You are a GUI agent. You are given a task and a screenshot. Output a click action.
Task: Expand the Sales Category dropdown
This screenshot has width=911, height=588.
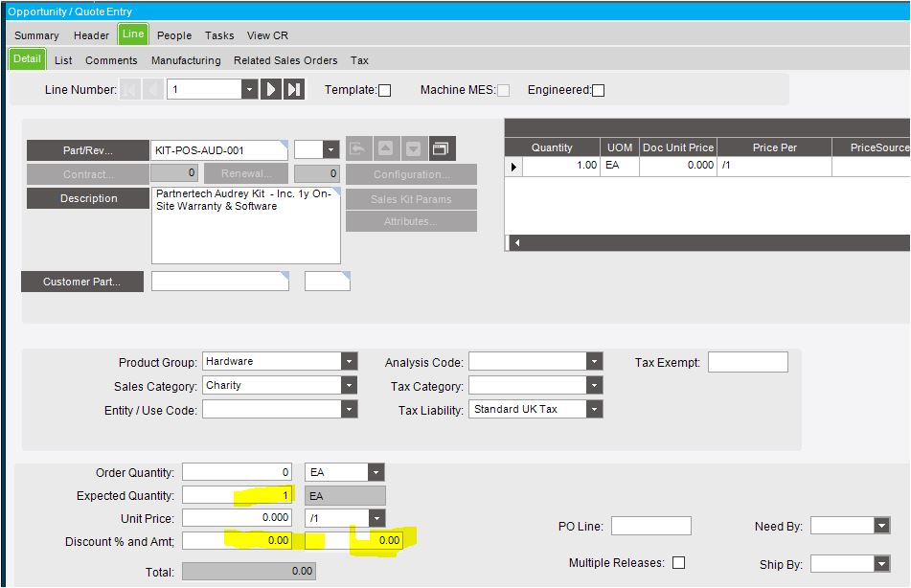349,385
